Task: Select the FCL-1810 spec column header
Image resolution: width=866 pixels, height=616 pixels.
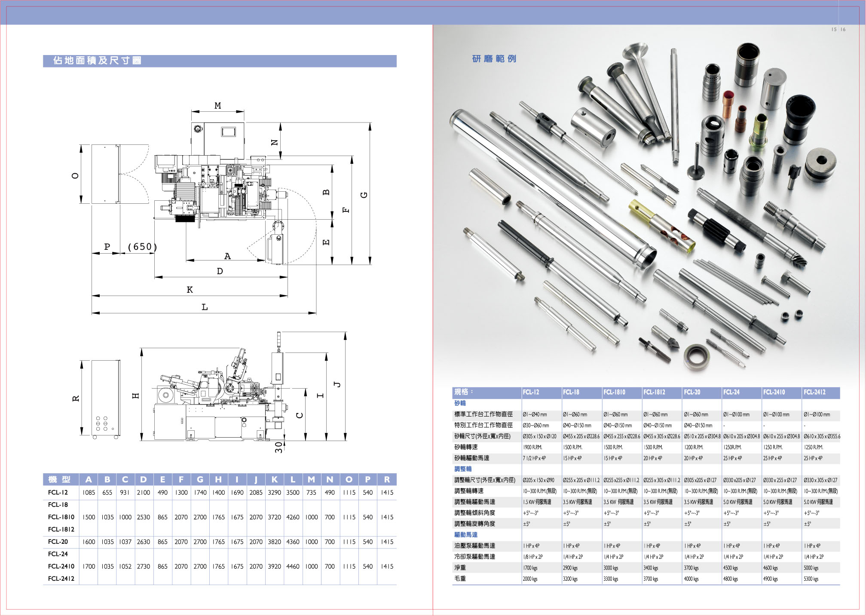Action: pos(614,392)
